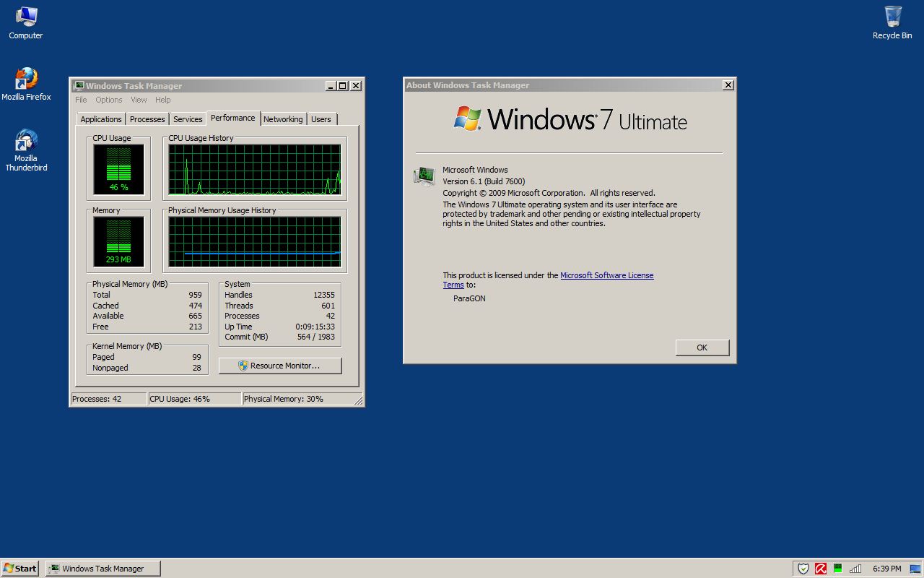Open the Options menu
This screenshot has height=578, width=924.
coord(108,100)
